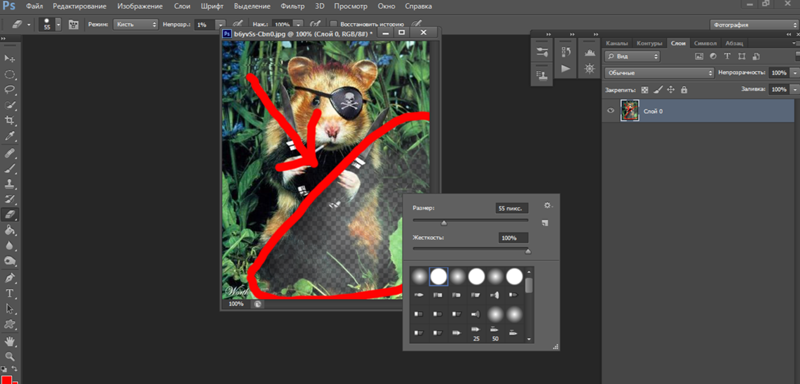800x384 pixels.
Task: Open the Actions panel play icon
Action: (x=565, y=68)
